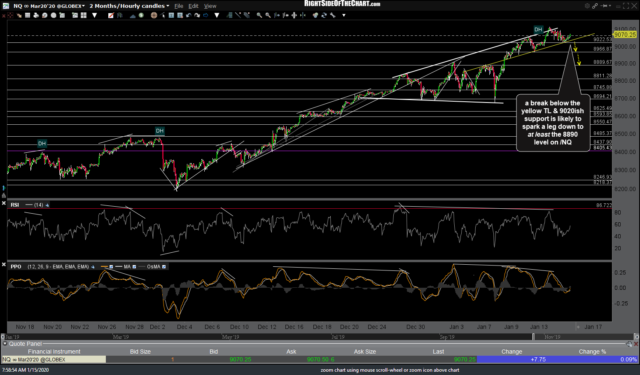Select the NQ Mar20'20 @GLOBEX quote row
The image size is (640, 375).
320,359
